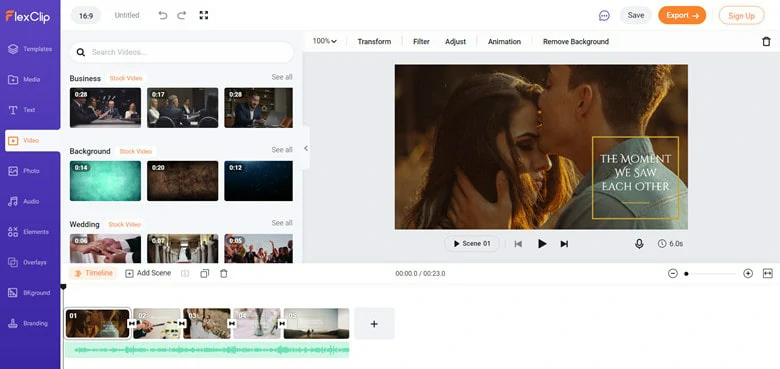Click Remove Background

576,42
